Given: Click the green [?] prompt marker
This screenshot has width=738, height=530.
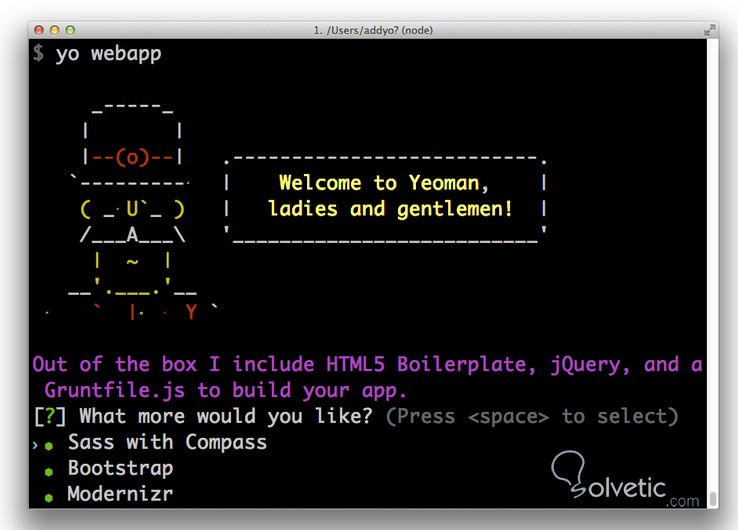Looking at the screenshot, I should click(x=49, y=417).
